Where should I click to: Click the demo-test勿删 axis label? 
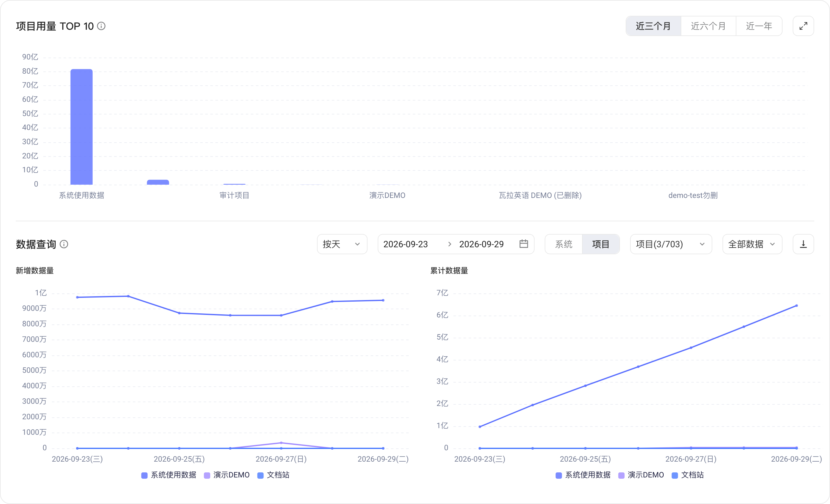(693, 195)
